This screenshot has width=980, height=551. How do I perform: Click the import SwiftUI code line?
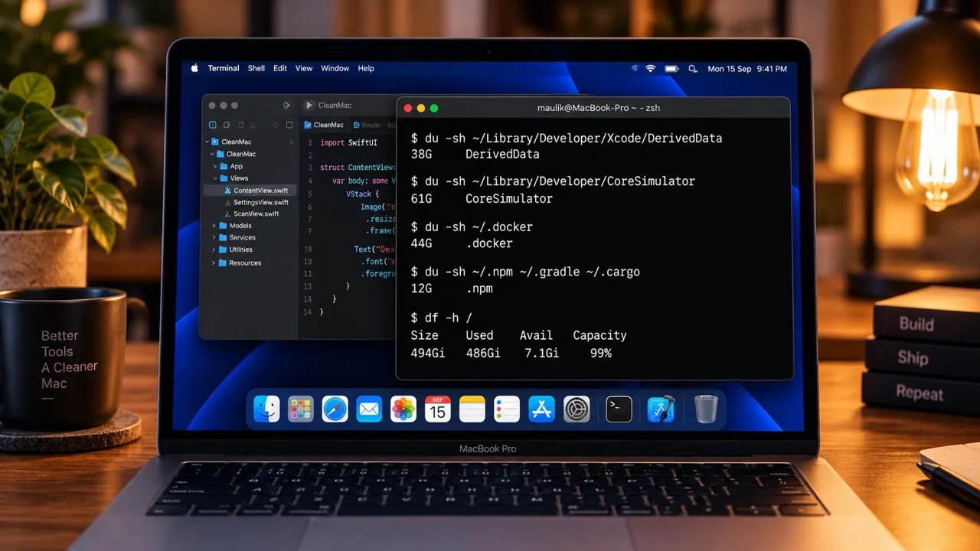click(348, 143)
